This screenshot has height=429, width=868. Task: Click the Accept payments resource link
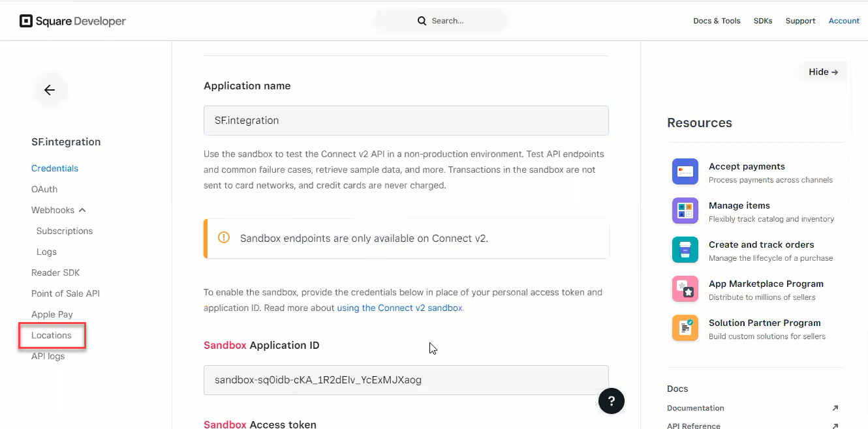coord(747,166)
